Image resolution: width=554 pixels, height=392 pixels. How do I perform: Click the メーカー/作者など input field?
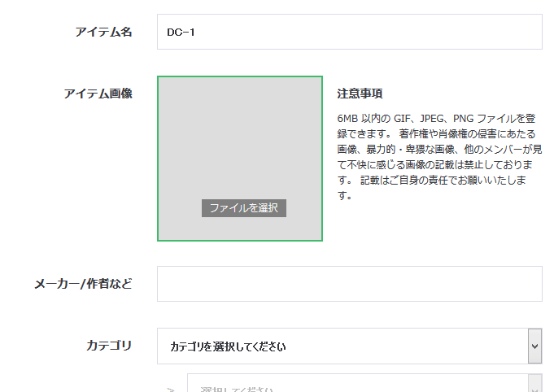[x=349, y=284]
